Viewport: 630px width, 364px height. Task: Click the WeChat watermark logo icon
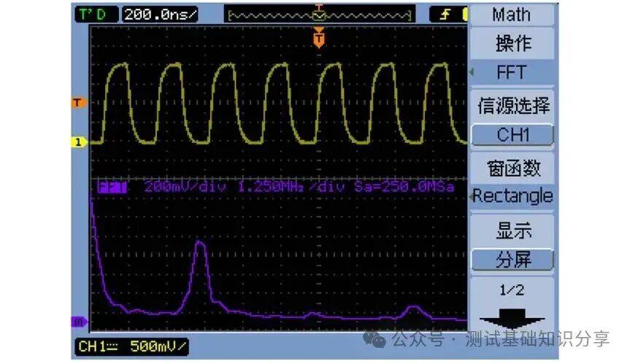click(377, 339)
